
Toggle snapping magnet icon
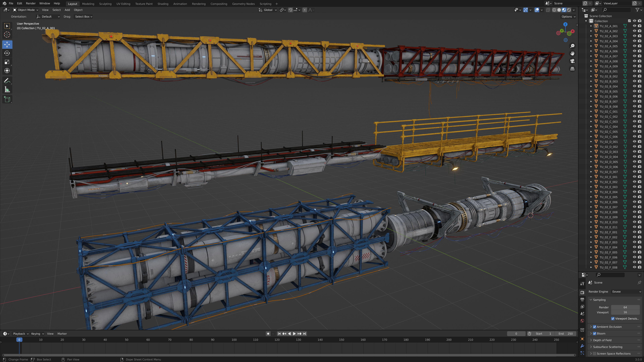[290, 10]
